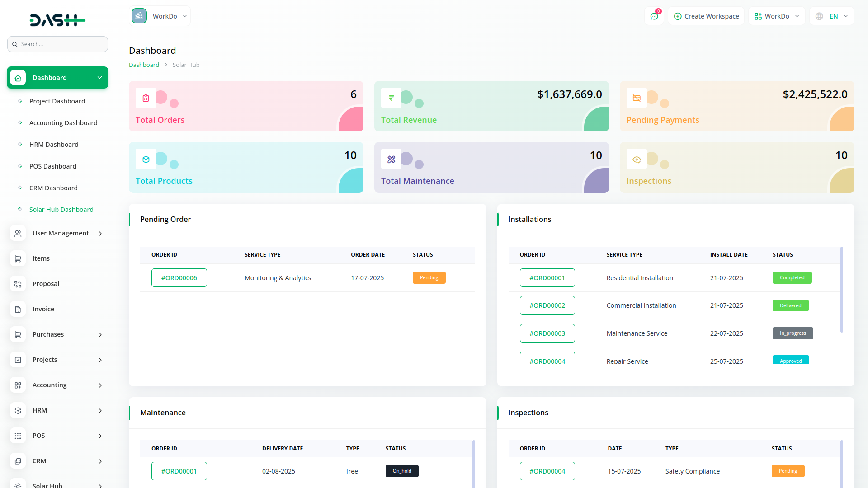Click the Installations table scrollbar
The width and height of the screenshot is (868, 488).
pos(841,289)
